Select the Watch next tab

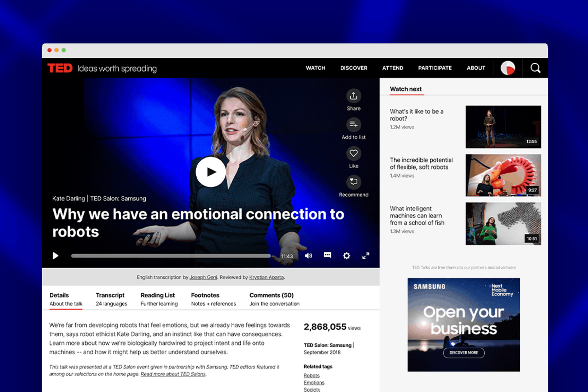click(x=406, y=89)
